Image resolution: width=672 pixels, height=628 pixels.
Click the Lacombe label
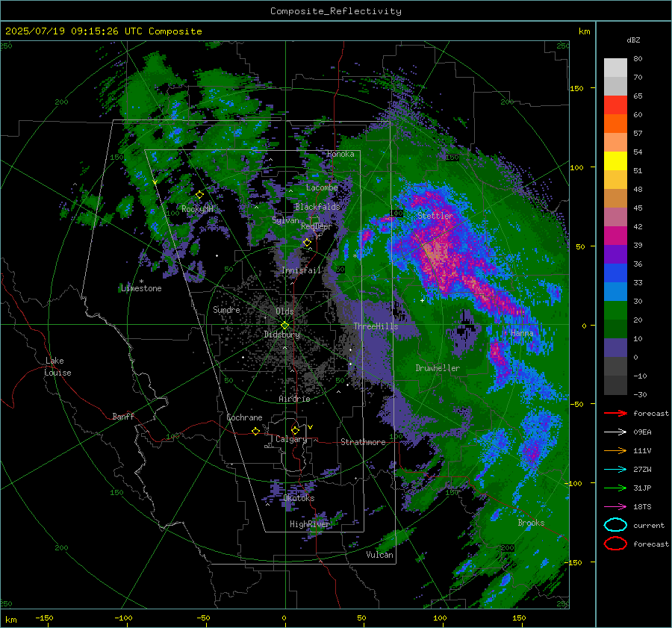(x=322, y=187)
